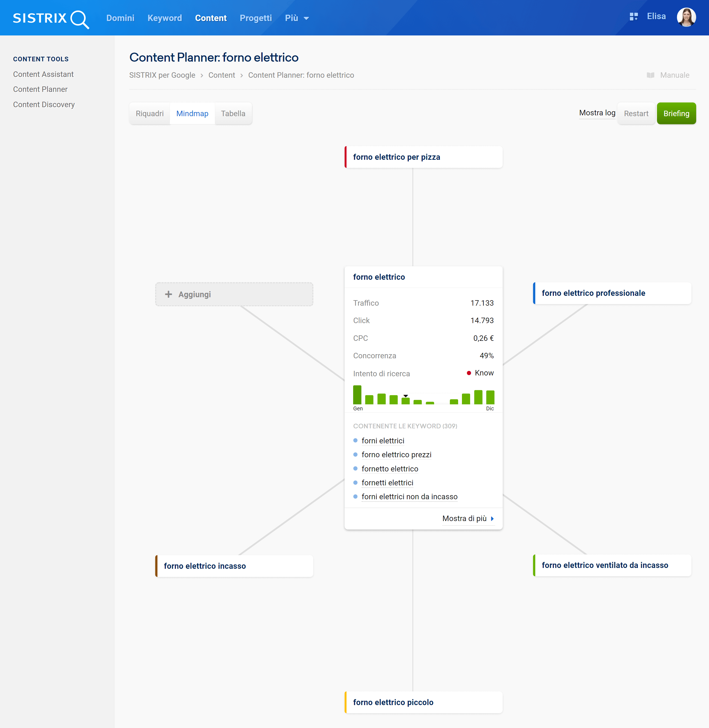The image size is (709, 728).
Task: Click the Dic bar in seasonality chart
Action: (490, 397)
